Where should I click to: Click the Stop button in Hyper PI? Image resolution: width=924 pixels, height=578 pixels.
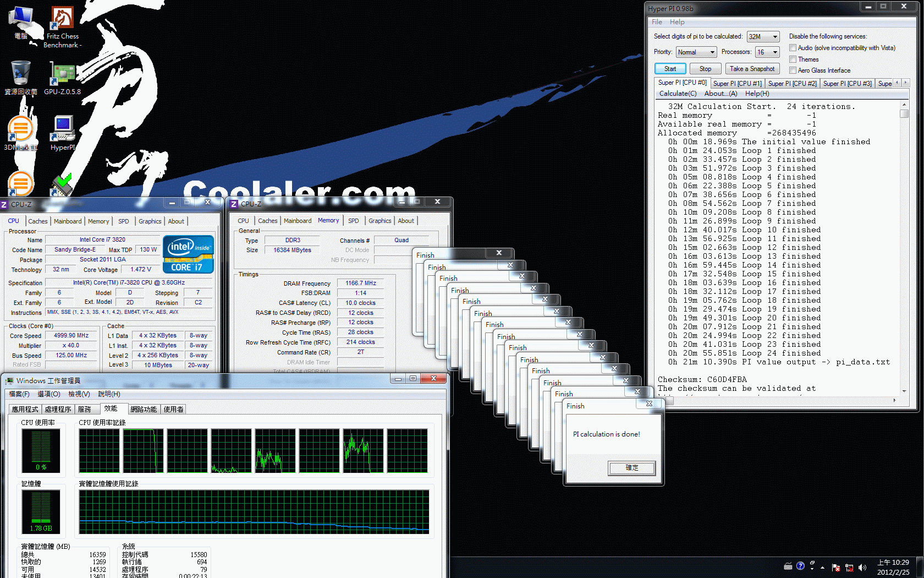705,69
